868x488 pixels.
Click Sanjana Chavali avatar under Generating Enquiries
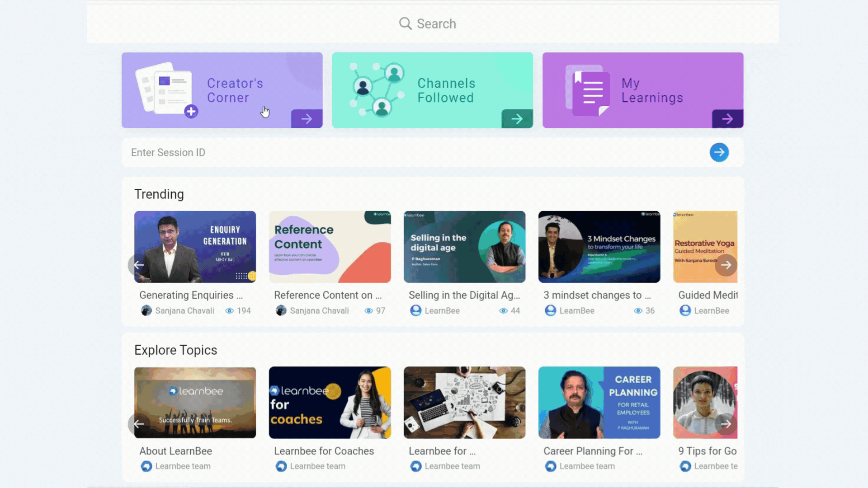click(146, 310)
